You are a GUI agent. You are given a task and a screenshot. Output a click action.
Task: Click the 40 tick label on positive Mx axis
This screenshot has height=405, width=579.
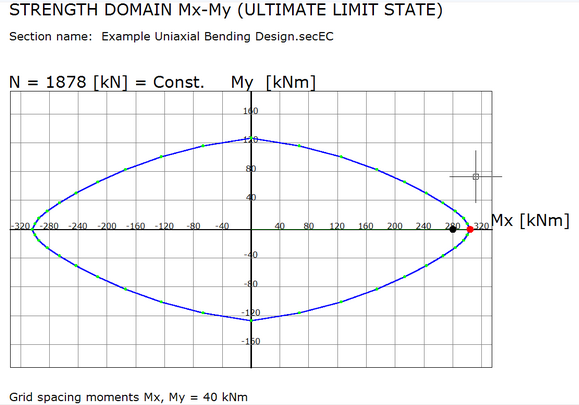280,226
